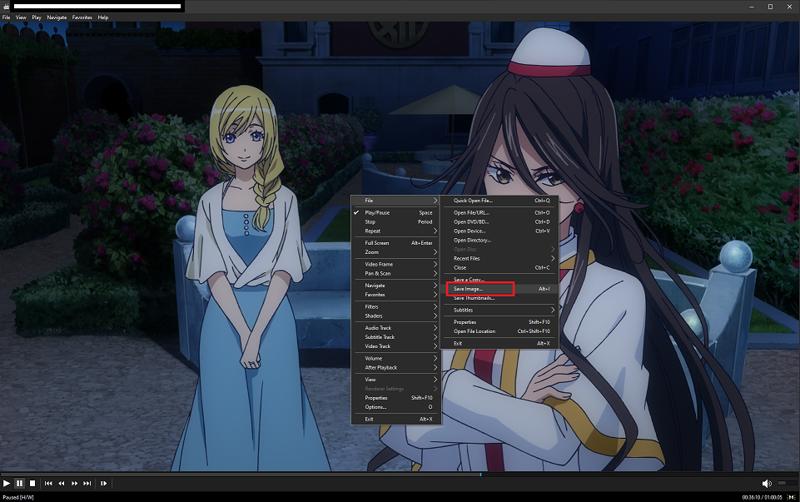Expand the Audio Track submenu
Image resolution: width=800 pixels, height=502 pixels.
(x=396, y=328)
